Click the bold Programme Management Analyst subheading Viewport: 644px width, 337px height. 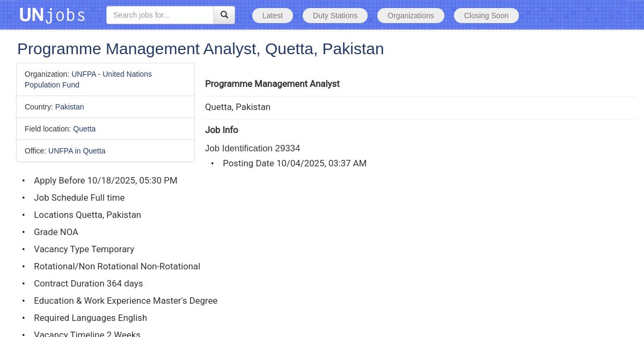point(272,84)
